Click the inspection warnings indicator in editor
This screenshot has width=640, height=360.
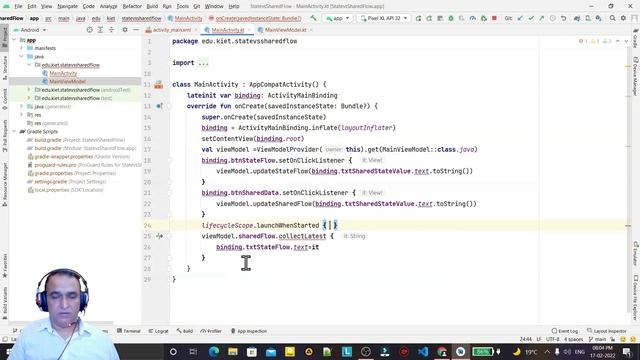pos(595,41)
